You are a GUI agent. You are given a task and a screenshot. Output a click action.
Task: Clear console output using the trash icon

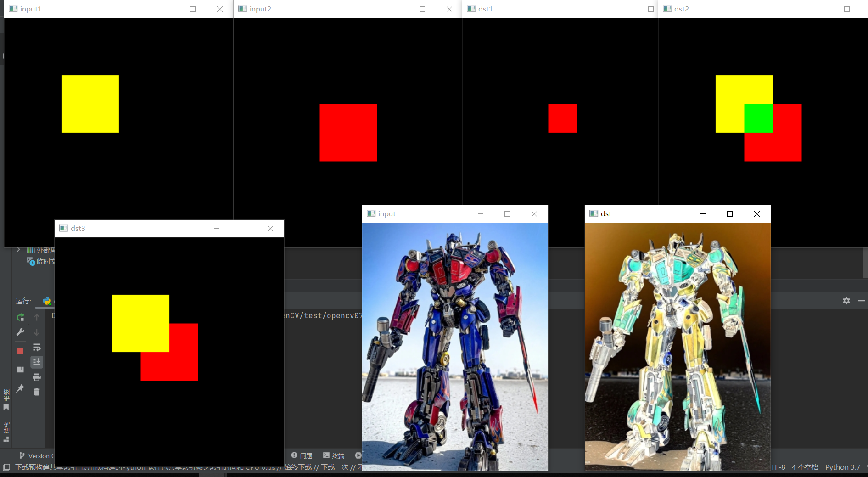(x=36, y=393)
